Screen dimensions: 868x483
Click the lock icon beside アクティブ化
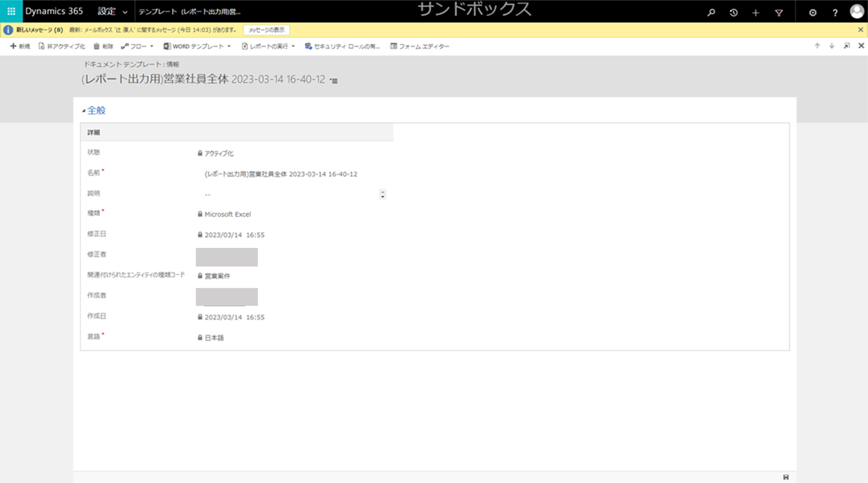[x=200, y=153]
